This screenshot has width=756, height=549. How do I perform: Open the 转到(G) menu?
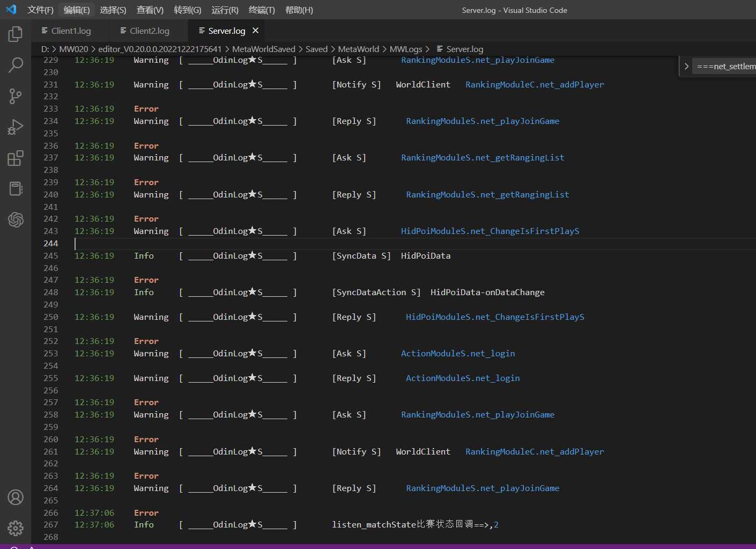[187, 10]
